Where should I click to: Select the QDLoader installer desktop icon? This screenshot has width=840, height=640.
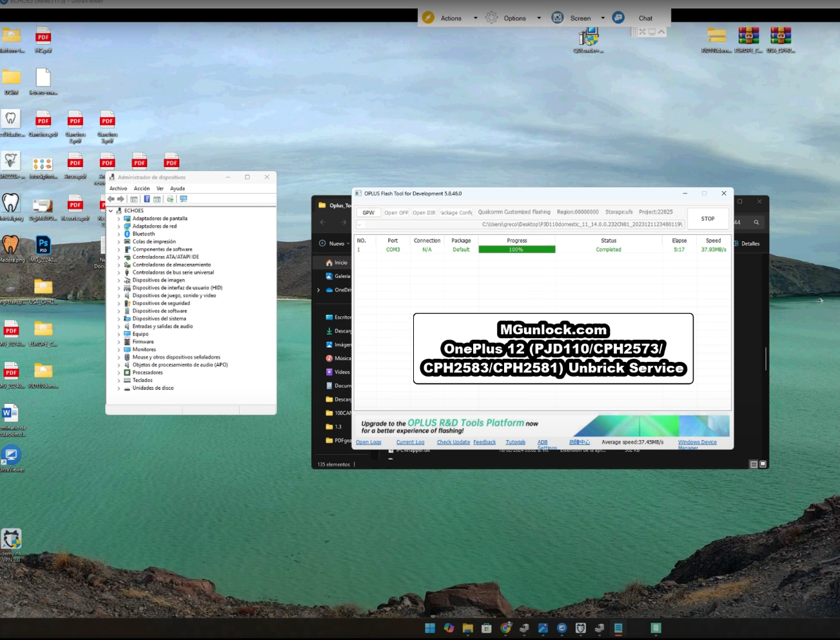588,40
